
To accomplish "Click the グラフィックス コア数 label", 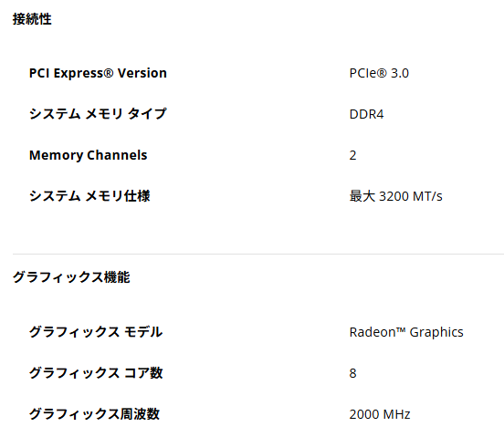I will click(x=96, y=373).
